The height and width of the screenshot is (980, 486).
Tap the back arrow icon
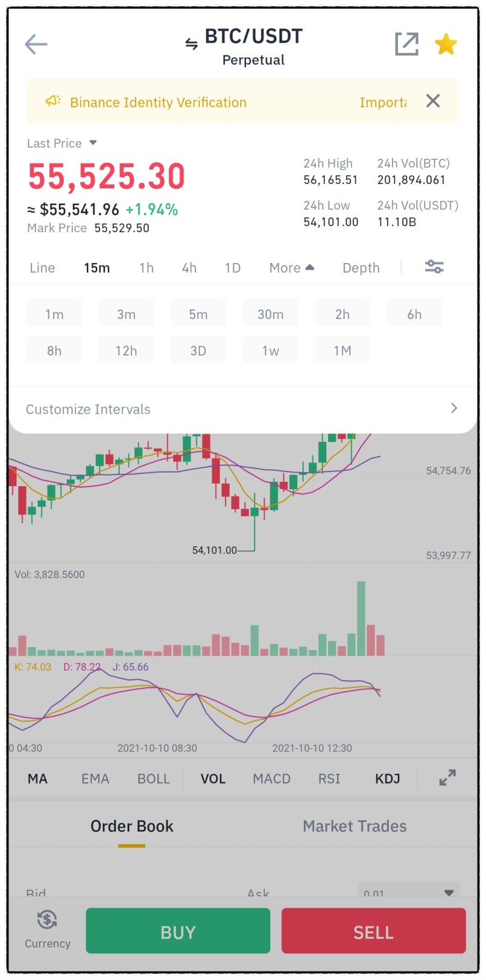tap(36, 44)
